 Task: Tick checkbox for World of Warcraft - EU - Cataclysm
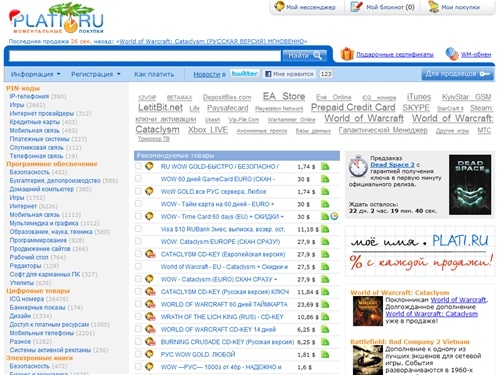[138, 266]
